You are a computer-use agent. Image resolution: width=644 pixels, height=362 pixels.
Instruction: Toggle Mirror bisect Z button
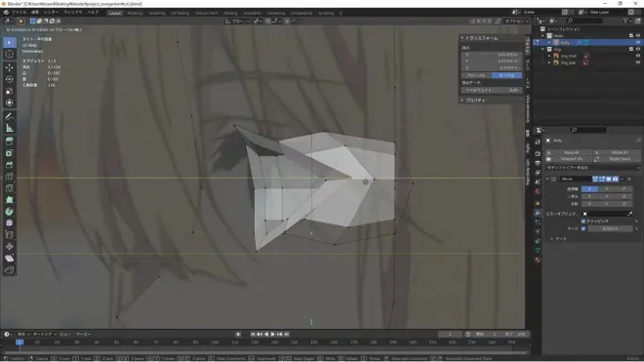(x=624, y=196)
